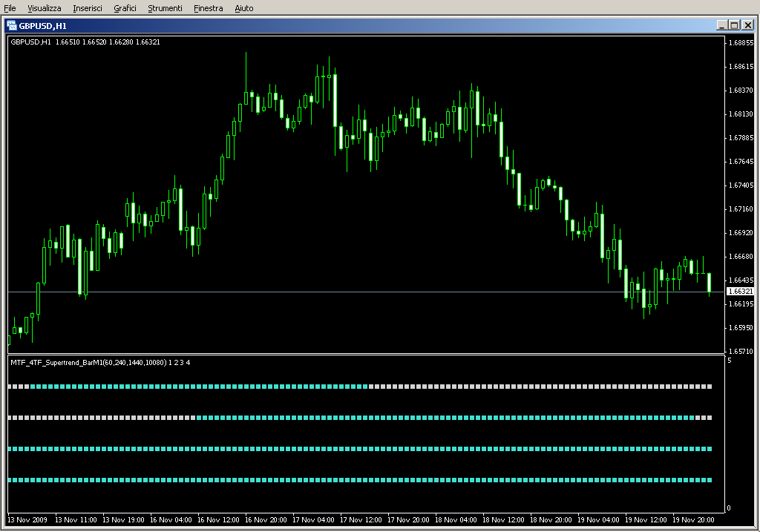Click indicator scale value 0
760x532 pixels.
[729, 508]
